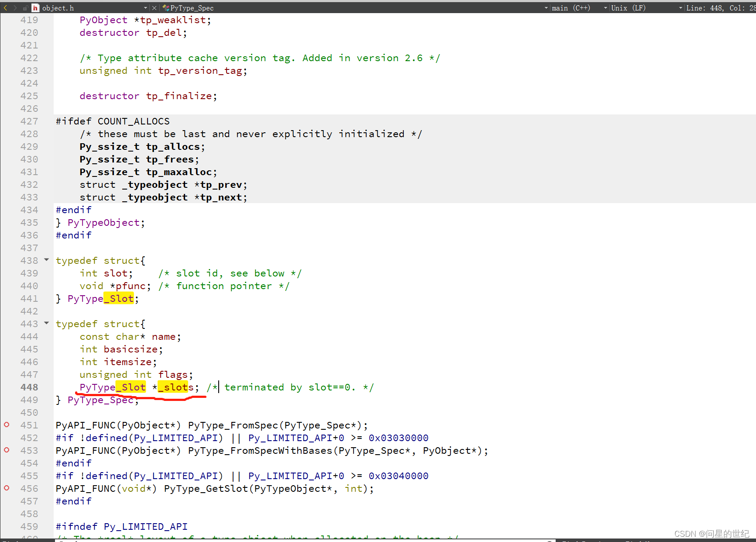The image size is (756, 542).
Task: Open the dropdown beside the Line indicator
Action: (680, 7)
